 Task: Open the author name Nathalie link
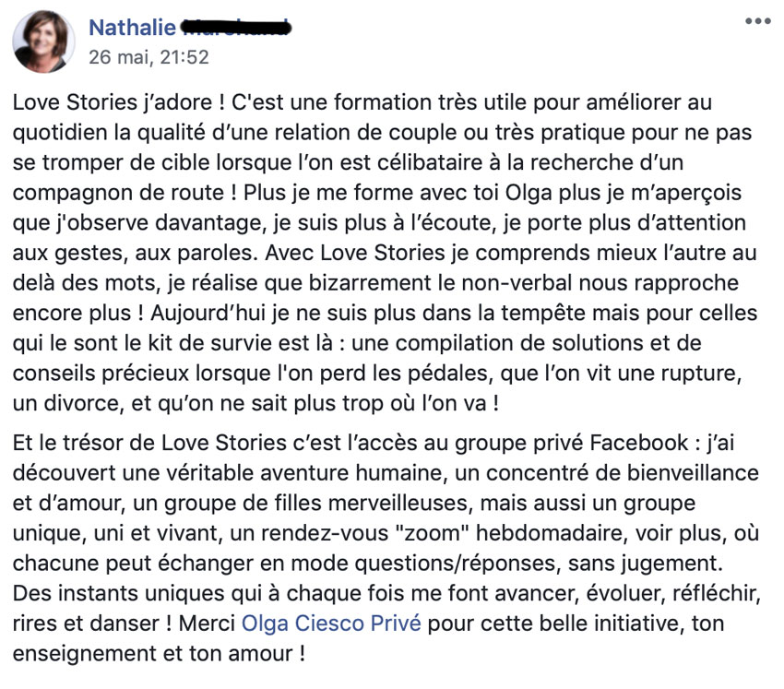coord(132,28)
